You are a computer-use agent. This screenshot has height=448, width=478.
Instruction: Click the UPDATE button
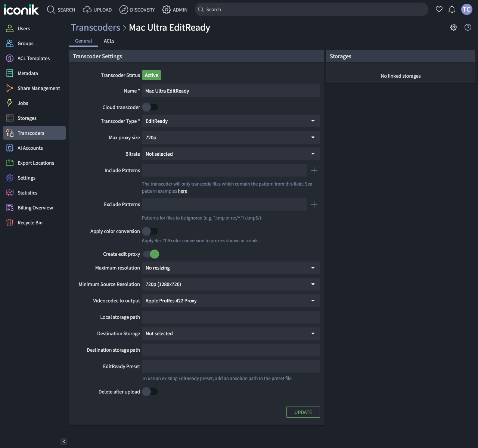(x=303, y=412)
